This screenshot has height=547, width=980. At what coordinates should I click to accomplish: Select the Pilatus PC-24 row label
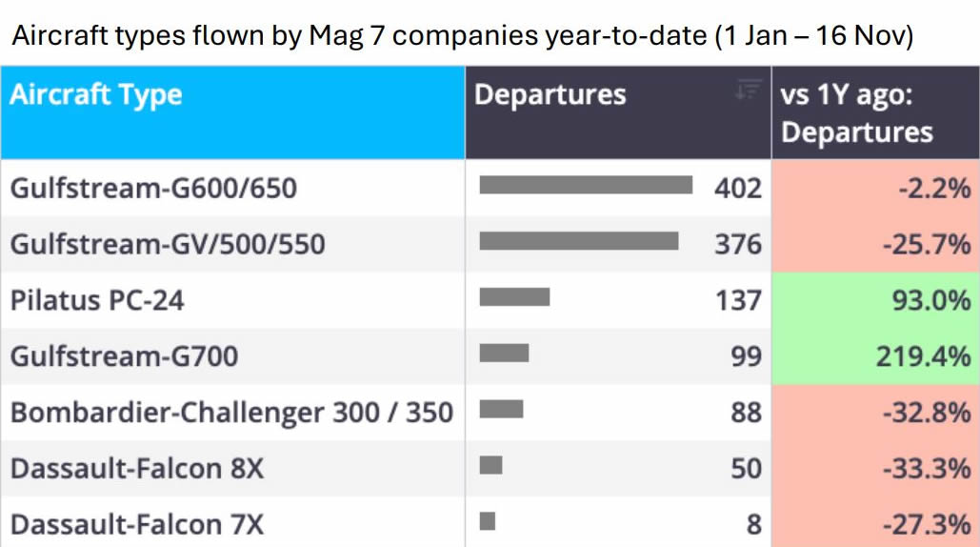97,300
